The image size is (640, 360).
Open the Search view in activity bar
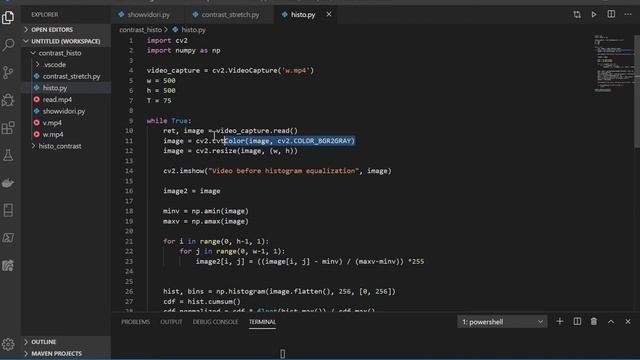tap(8, 45)
